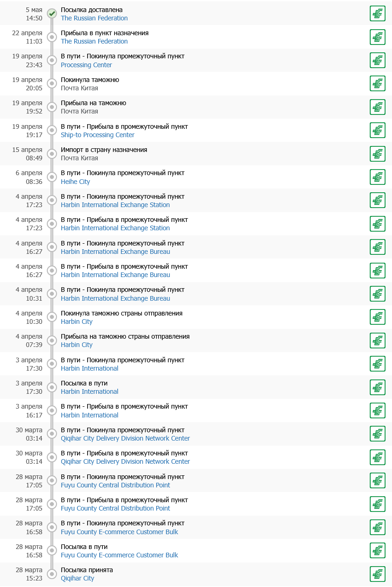Open 'Processing Center' link at 23:43

click(x=86, y=65)
